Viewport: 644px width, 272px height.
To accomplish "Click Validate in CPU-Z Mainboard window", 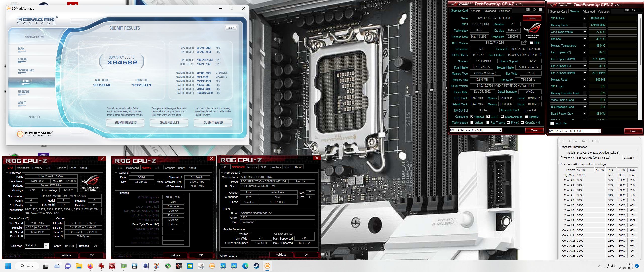I will click(x=281, y=255).
